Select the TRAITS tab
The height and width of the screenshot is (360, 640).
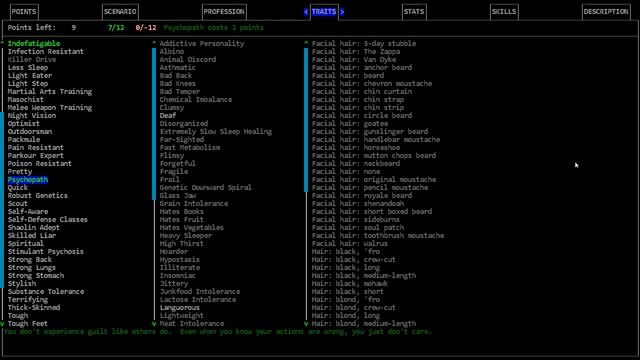(324, 11)
